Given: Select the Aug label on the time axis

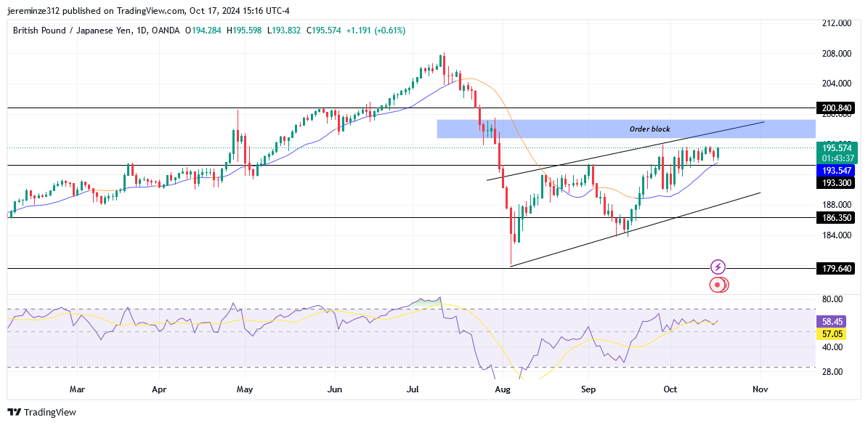Looking at the screenshot, I should click(502, 389).
